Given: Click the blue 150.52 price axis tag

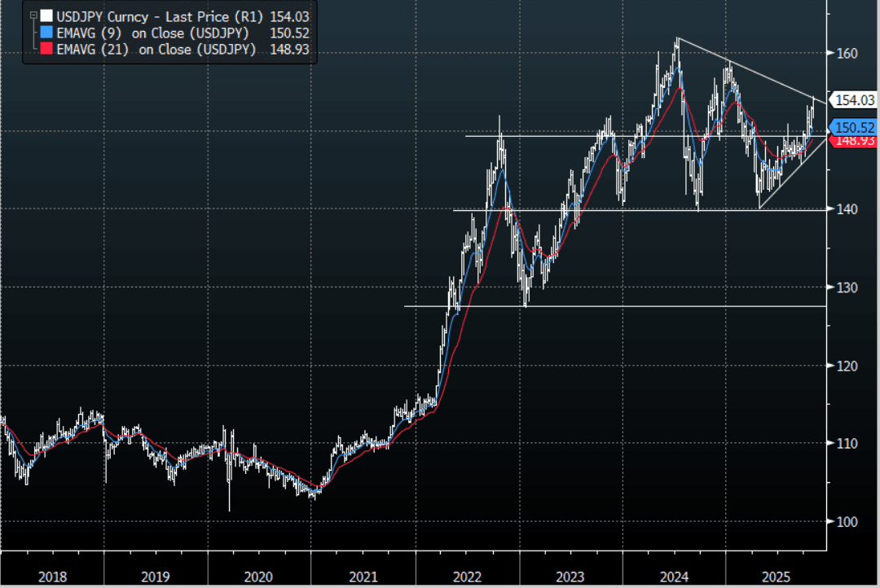Looking at the screenshot, I should [x=853, y=127].
